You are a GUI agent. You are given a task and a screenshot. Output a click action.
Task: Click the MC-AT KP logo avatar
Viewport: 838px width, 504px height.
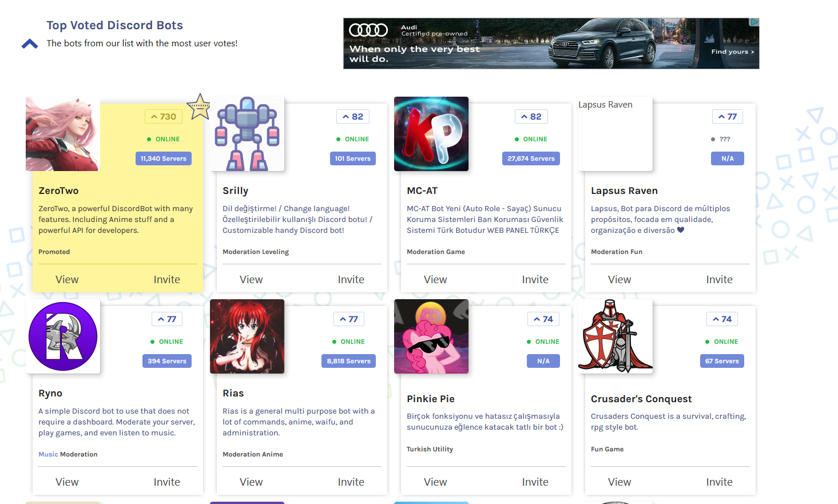tap(431, 134)
